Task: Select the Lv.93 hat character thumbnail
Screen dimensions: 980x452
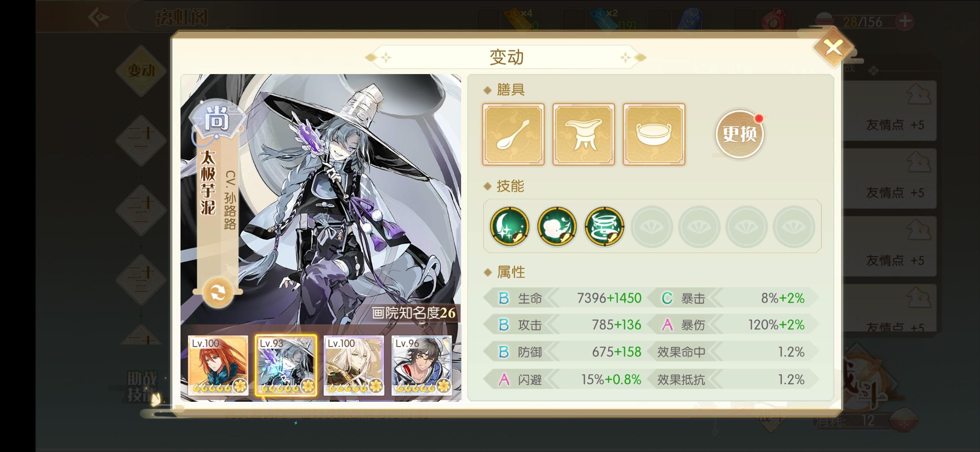Action: pos(286,365)
